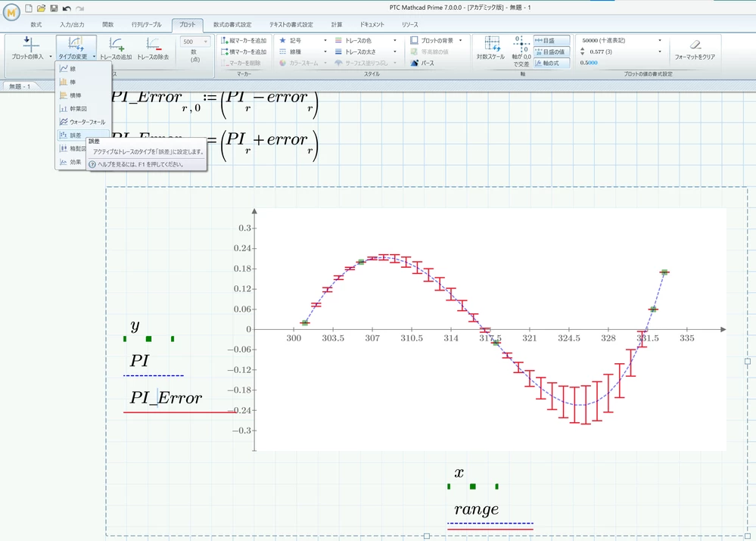This screenshot has height=541, width=756.
Task: Open the トレースの色 color picker
Action: tap(366, 41)
